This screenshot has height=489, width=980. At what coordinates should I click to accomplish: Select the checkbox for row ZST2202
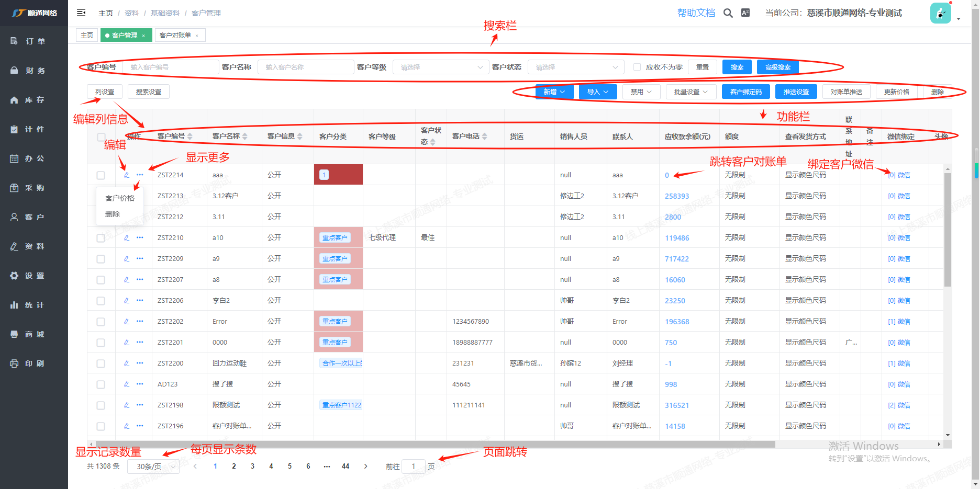coord(101,322)
